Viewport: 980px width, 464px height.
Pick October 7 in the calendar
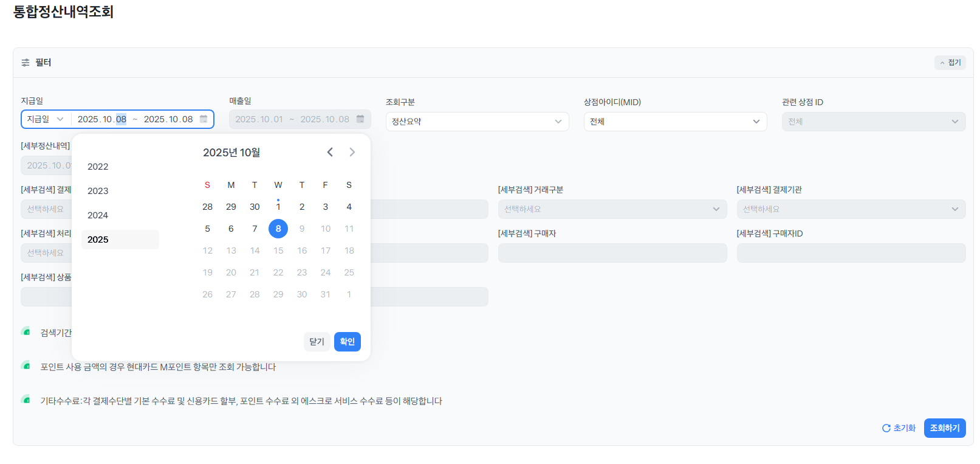point(255,229)
